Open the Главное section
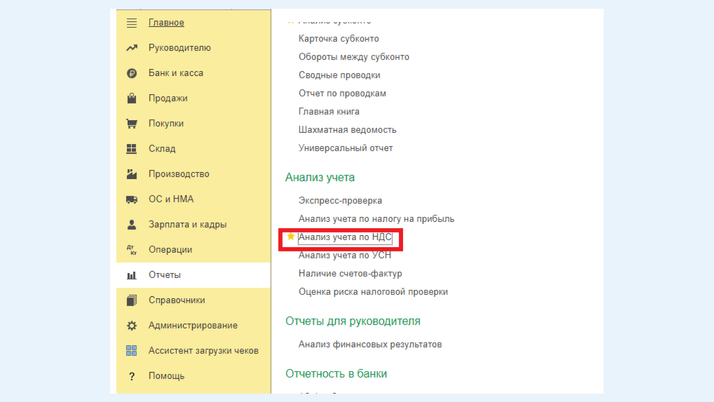This screenshot has width=714, height=402. click(166, 23)
